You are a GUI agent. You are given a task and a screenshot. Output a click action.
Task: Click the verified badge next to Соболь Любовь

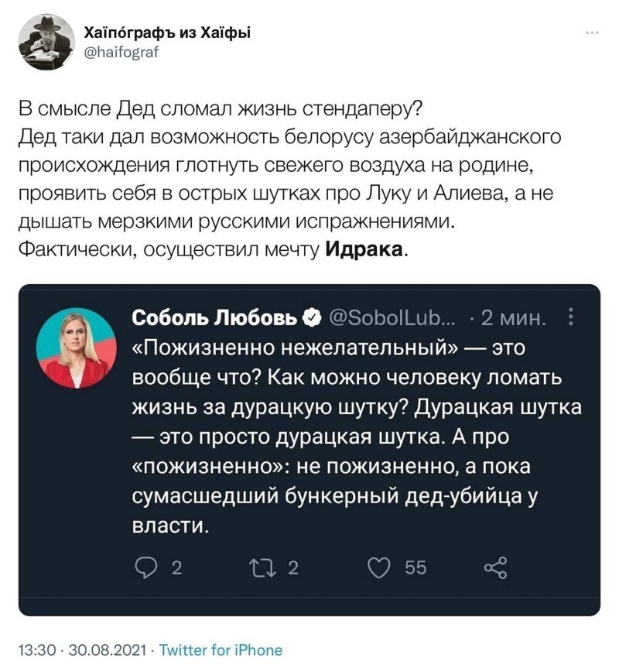(x=312, y=317)
